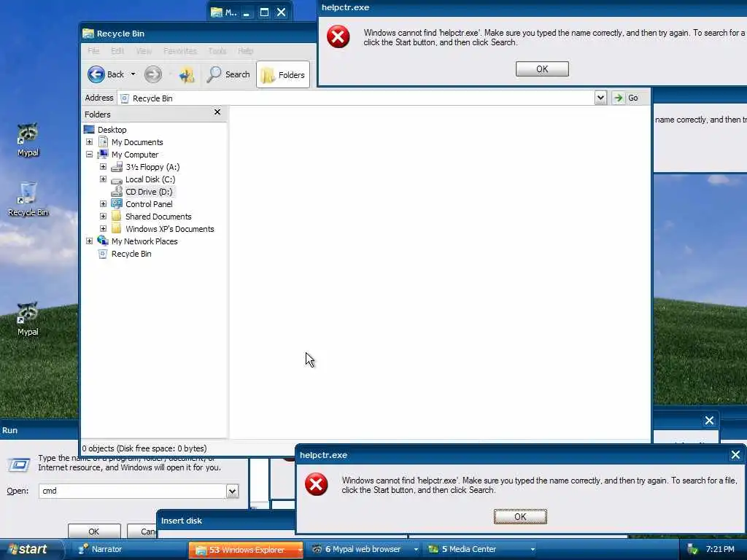This screenshot has height=560, width=747.
Task: Open the View menu in Recycle Bin
Action: click(144, 50)
